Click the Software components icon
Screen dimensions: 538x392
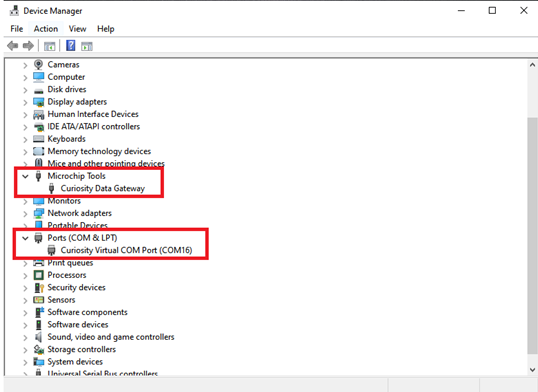[x=39, y=312]
